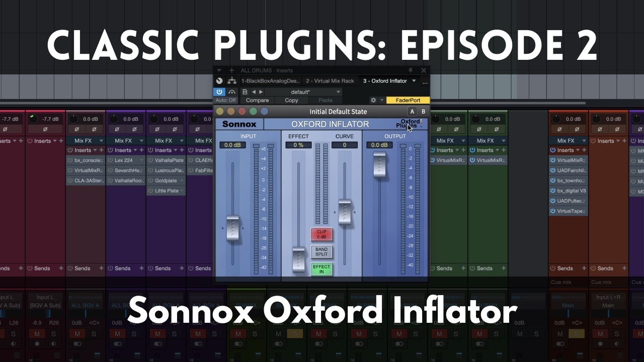This screenshot has width=644, height=362.
Task: Go to previous preset arrow
Action: pos(254,92)
